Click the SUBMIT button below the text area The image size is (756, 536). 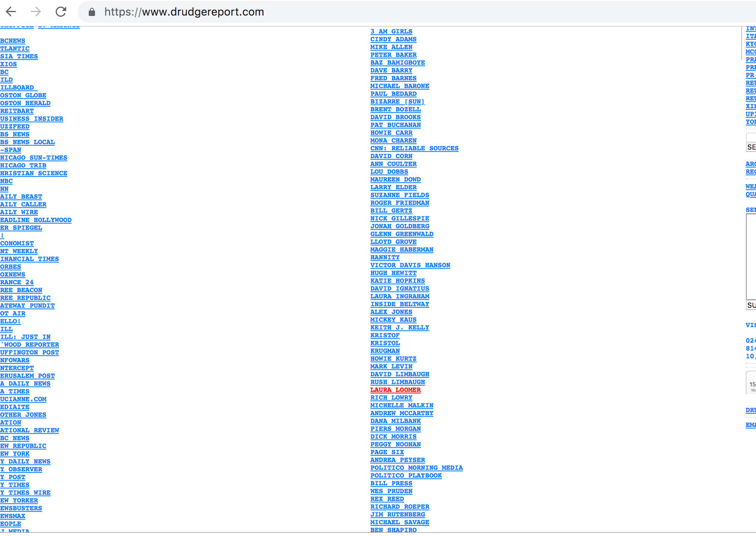752,305
